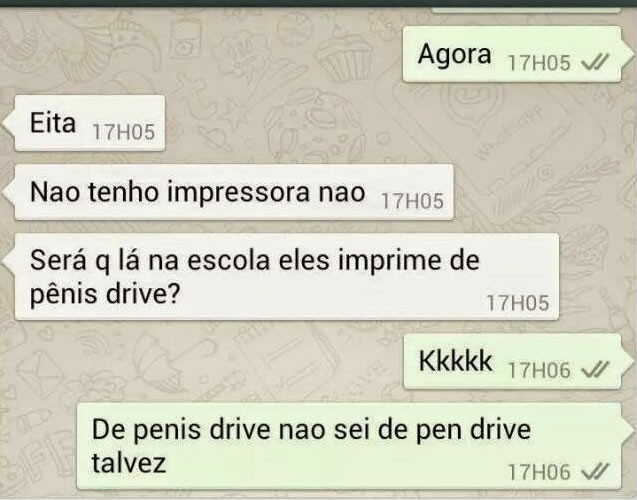Screen dimensions: 637x500
Task: Tap the envelope doodle in chat background
Action: (x=41, y=372)
